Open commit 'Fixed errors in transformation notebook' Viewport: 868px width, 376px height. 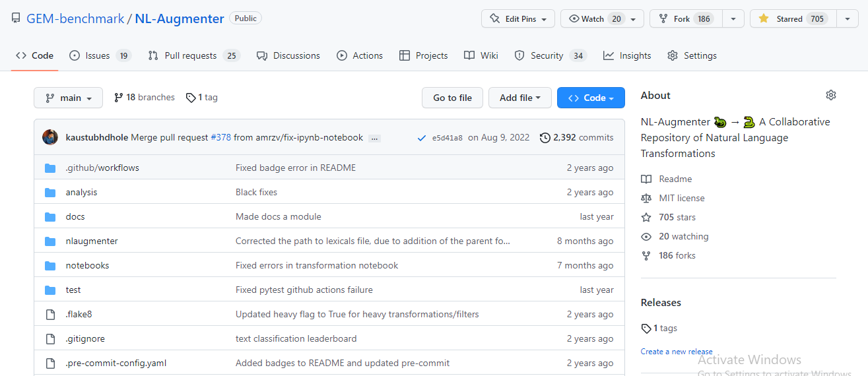[x=317, y=265]
